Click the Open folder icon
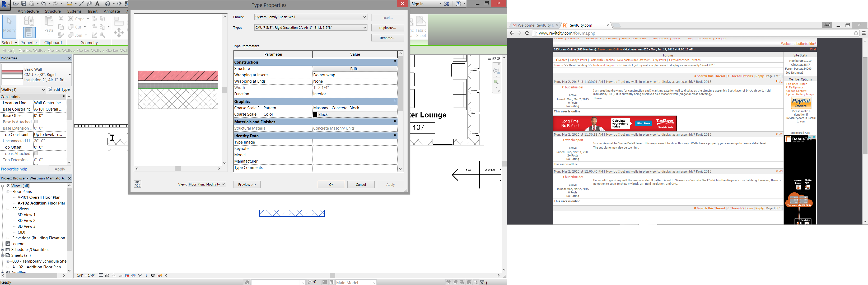 pos(16,4)
